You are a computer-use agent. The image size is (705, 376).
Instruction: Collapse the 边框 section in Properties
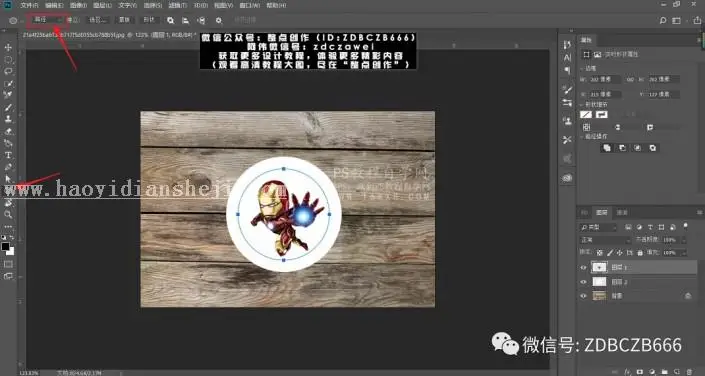[582, 68]
